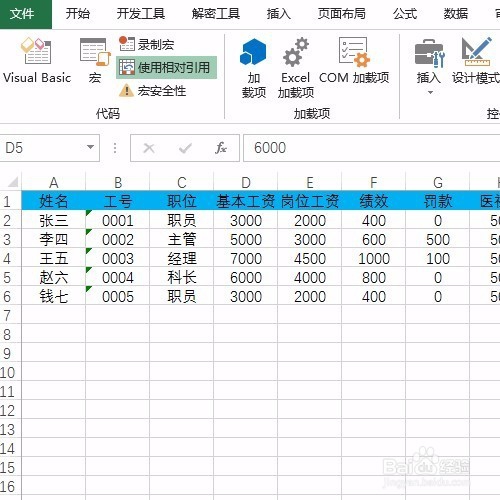Open Excel 加载项 gear icon
The height and width of the screenshot is (500, 500).
(296, 68)
